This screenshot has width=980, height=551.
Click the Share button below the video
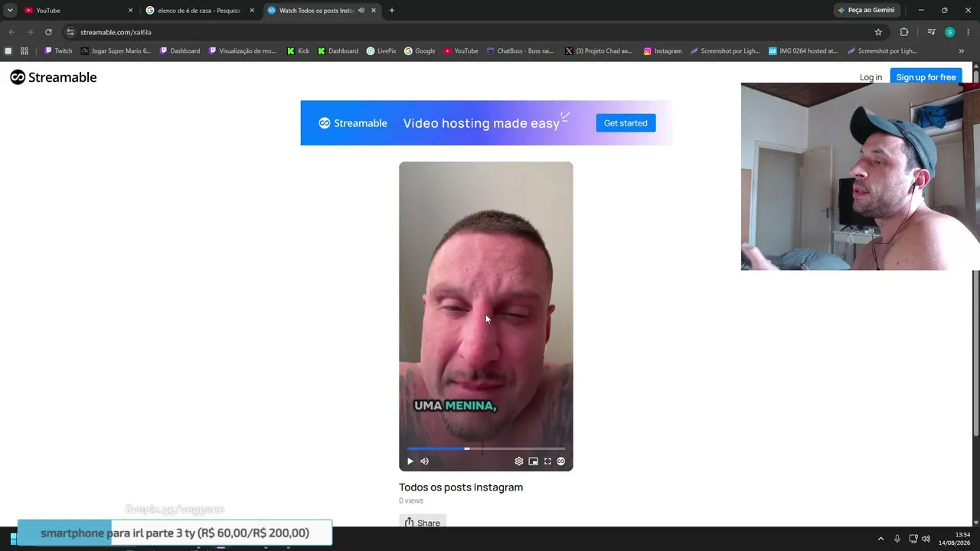coord(423,523)
